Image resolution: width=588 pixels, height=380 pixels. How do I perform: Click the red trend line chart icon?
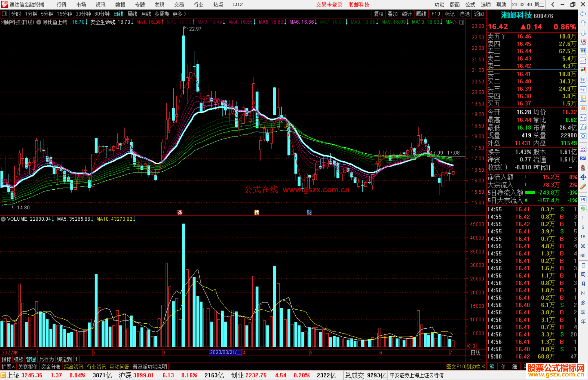tap(583, 61)
